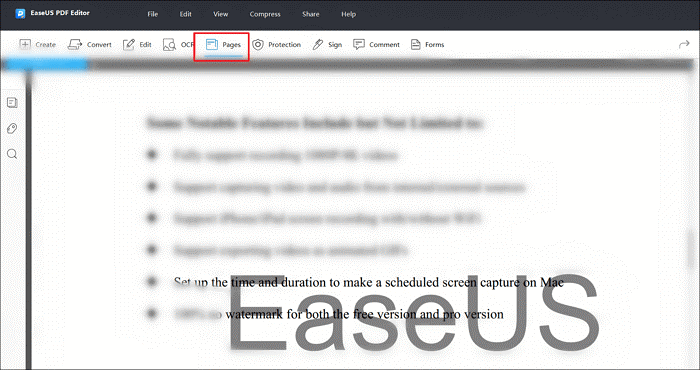
Task: Open the Protection shield tool
Action: [x=276, y=44]
